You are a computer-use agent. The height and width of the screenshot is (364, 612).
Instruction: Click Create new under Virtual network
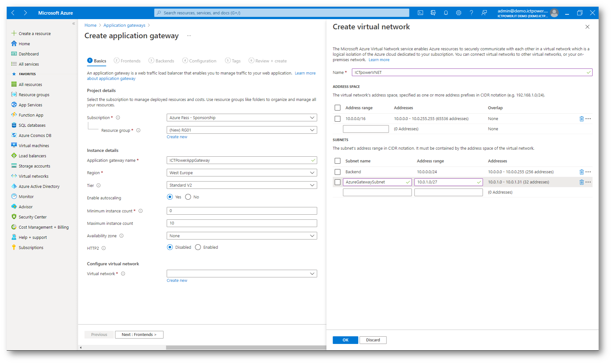point(177,281)
